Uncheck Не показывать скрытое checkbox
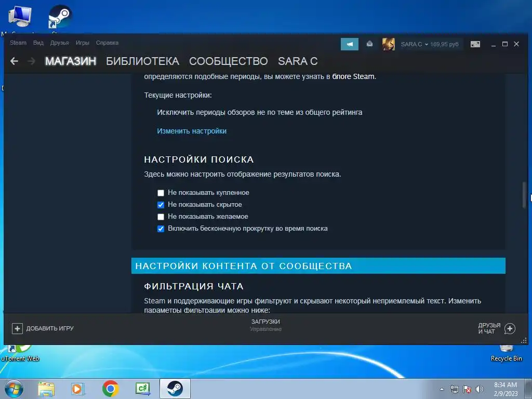532x399 pixels. (161, 205)
